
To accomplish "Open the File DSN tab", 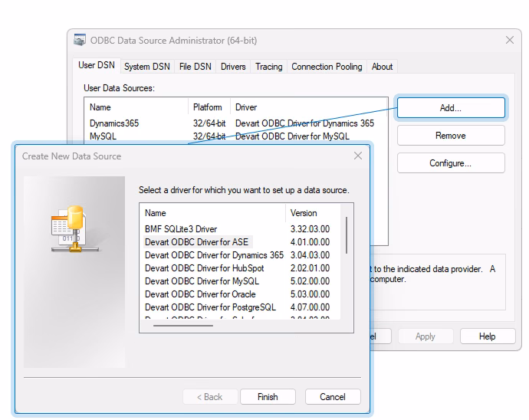I will (x=195, y=67).
